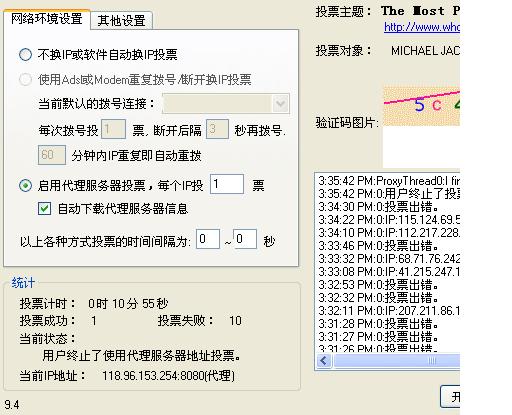Open the http://www.who voting link
Viewport: 512px width, 415px height.
click(x=422, y=27)
